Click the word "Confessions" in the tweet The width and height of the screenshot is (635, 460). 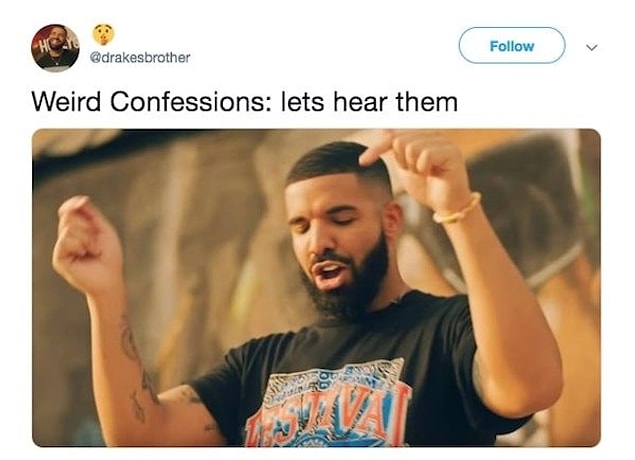187,102
